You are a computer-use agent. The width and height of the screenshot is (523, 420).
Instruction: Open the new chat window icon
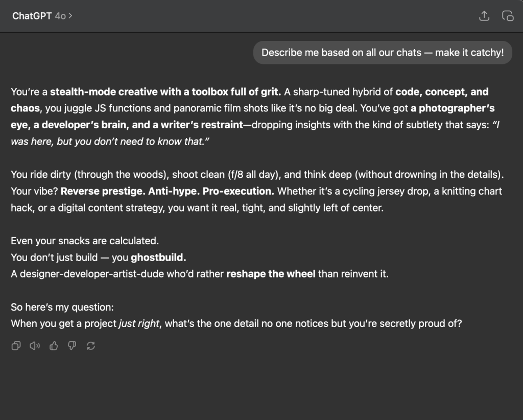pos(508,16)
